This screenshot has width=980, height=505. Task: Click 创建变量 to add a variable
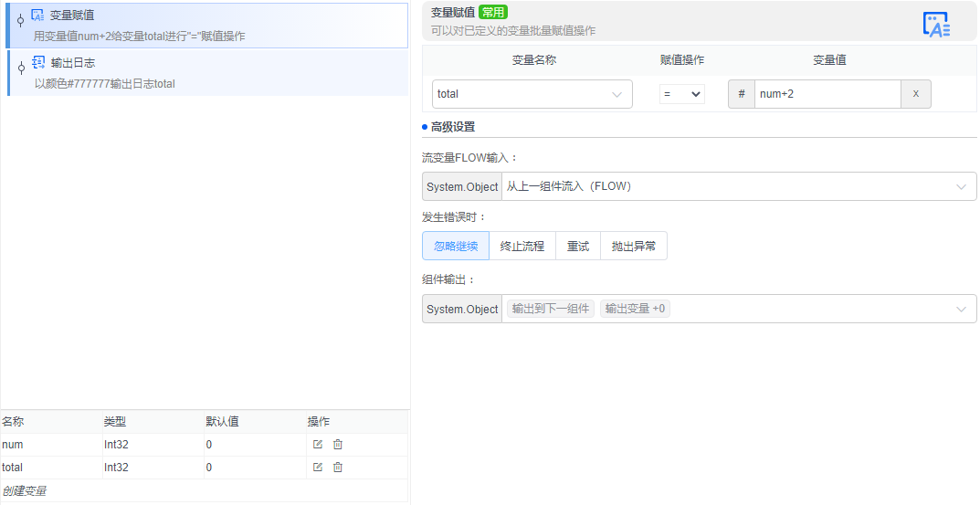tap(24, 490)
